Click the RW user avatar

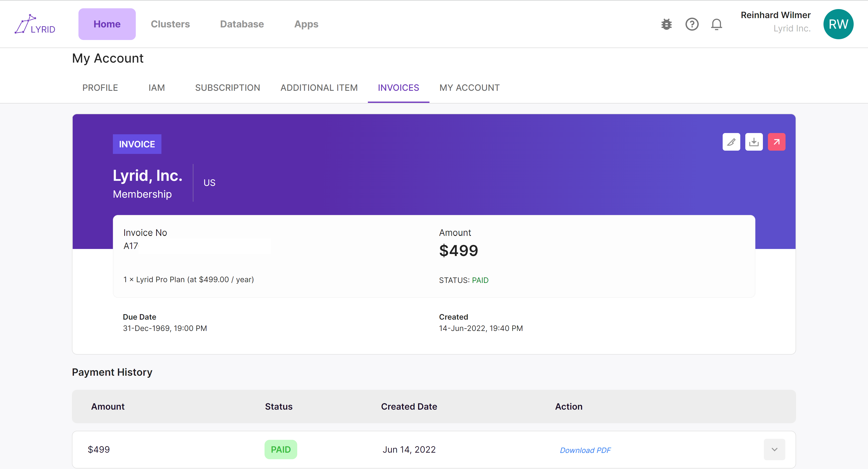[x=838, y=24]
